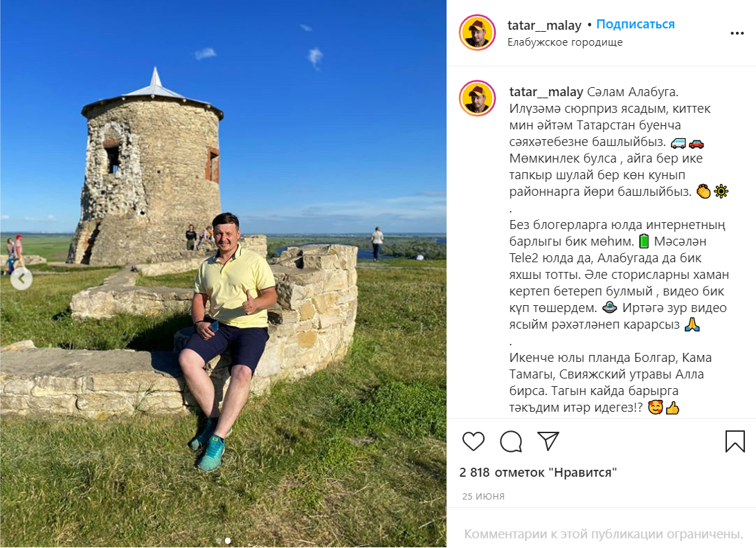Select the first carousel dot indicator
756x548 pixels.
(x=220, y=541)
